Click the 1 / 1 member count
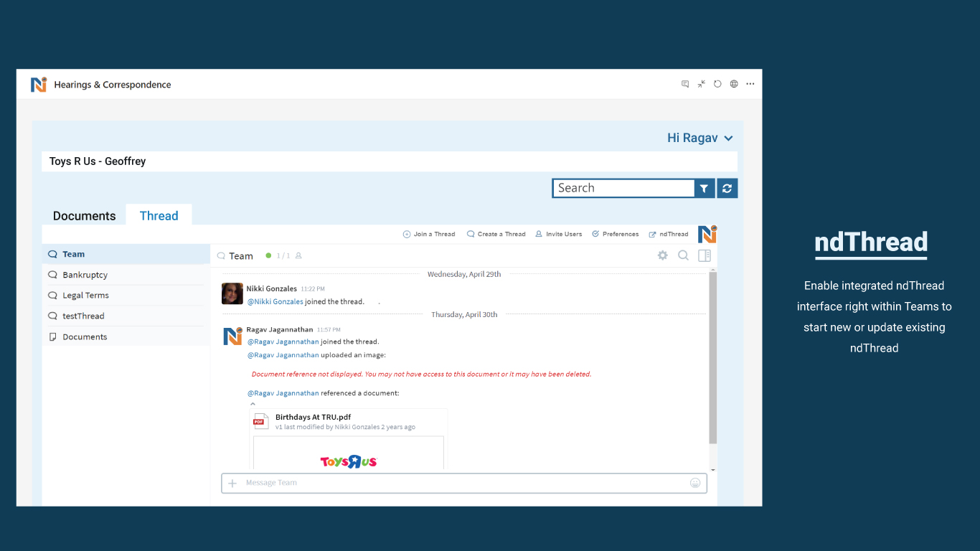The width and height of the screenshot is (980, 551). [x=283, y=256]
